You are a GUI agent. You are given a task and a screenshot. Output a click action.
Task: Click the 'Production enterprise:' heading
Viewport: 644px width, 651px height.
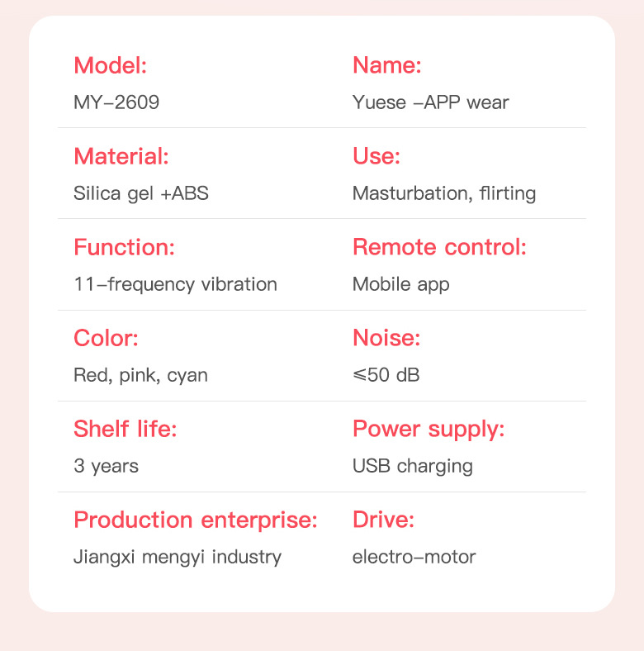click(x=196, y=520)
